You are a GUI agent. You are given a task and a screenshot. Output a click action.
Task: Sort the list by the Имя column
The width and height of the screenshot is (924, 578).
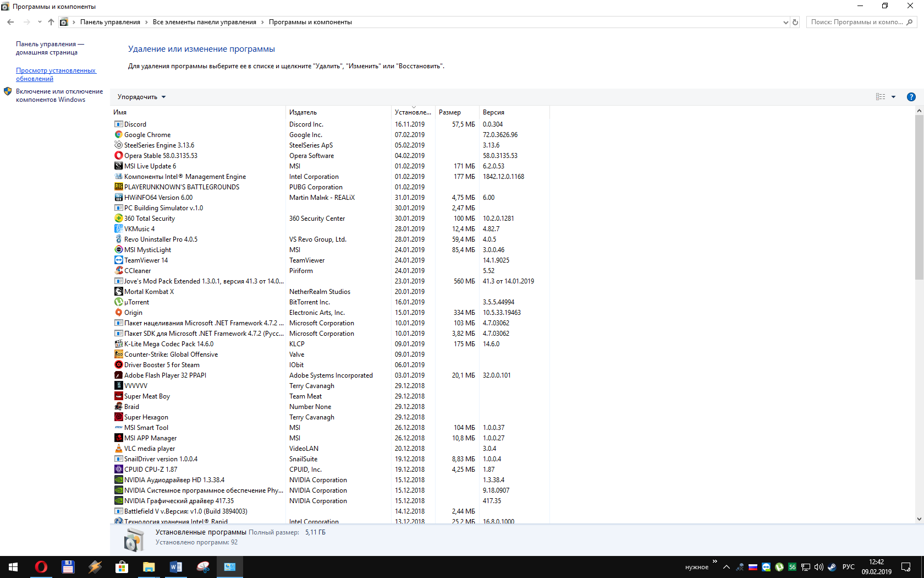[x=198, y=112]
